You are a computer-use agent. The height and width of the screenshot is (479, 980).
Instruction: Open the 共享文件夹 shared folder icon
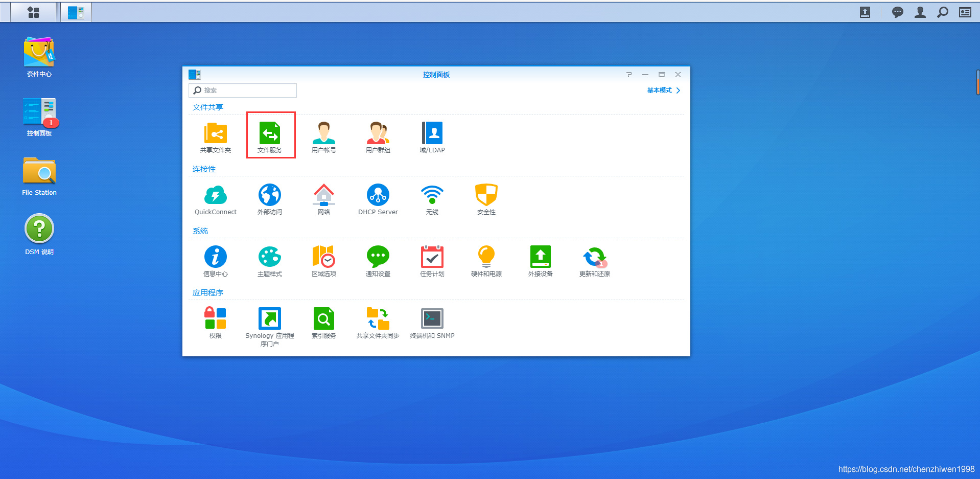pos(216,133)
